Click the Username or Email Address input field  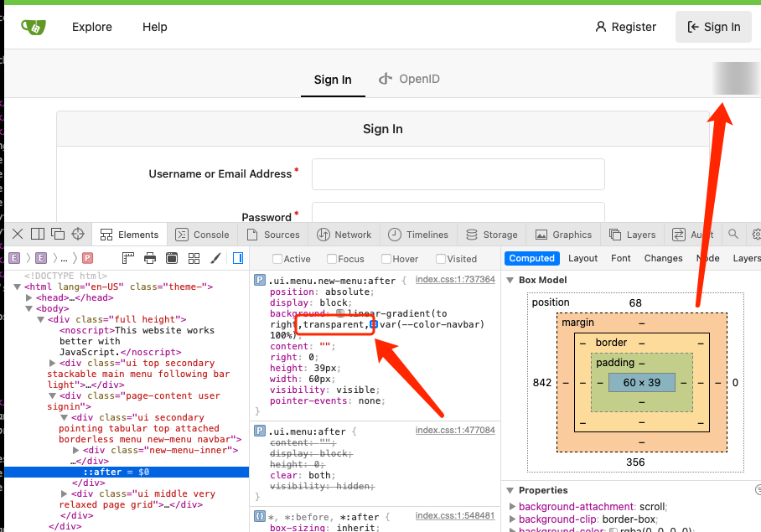[458, 174]
